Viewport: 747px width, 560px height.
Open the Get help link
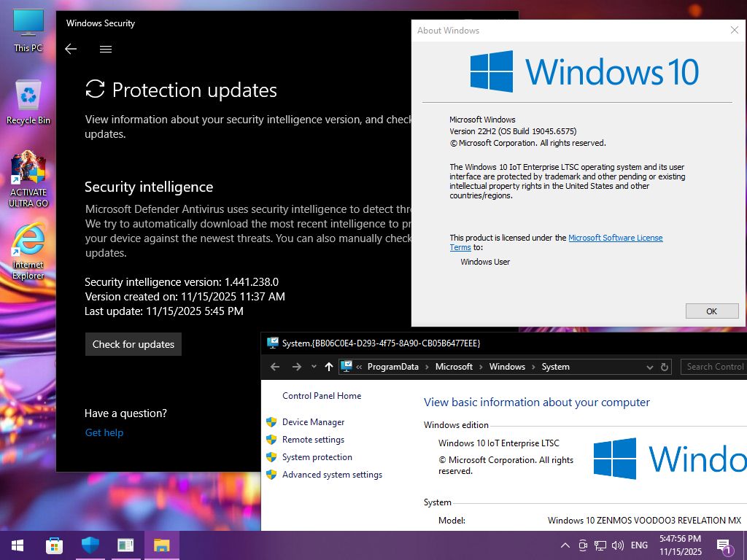pos(104,432)
